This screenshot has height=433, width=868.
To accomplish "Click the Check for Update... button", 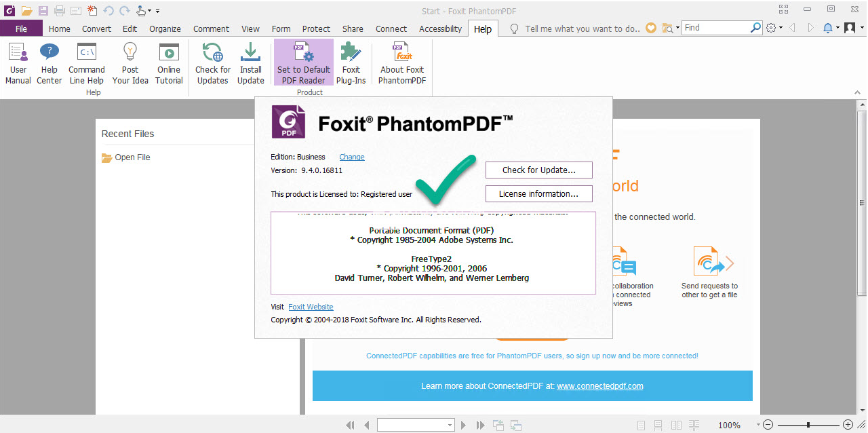I will click(x=539, y=170).
